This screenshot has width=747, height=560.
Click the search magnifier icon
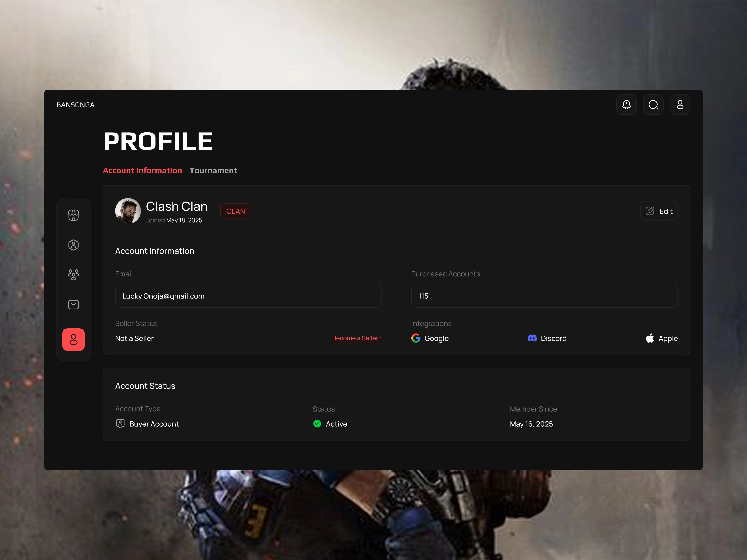[653, 105]
